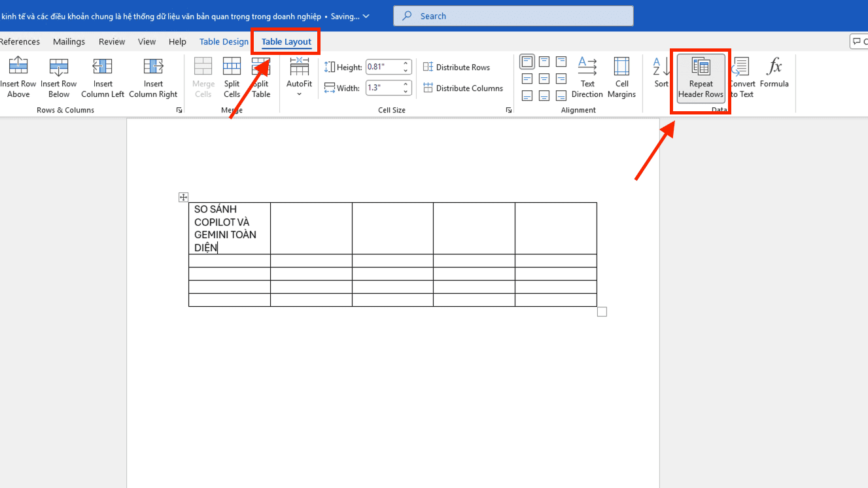This screenshot has width=868, height=488.
Task: Select Align Center Left alignment
Action: (x=527, y=79)
